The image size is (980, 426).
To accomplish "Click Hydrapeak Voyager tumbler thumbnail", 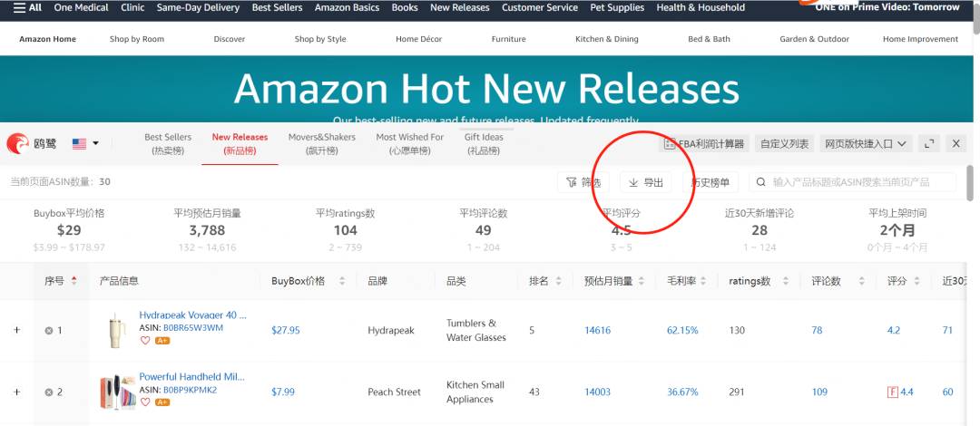I will pos(117,330).
